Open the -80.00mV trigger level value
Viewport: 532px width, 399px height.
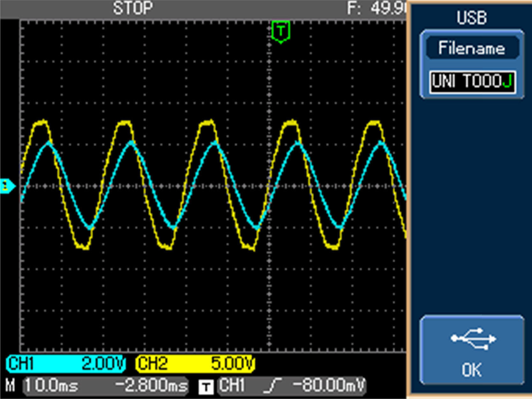tap(328, 386)
